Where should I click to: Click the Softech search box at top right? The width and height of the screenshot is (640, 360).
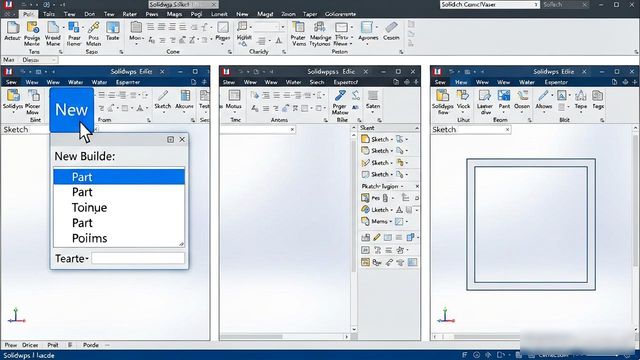pos(565,4)
